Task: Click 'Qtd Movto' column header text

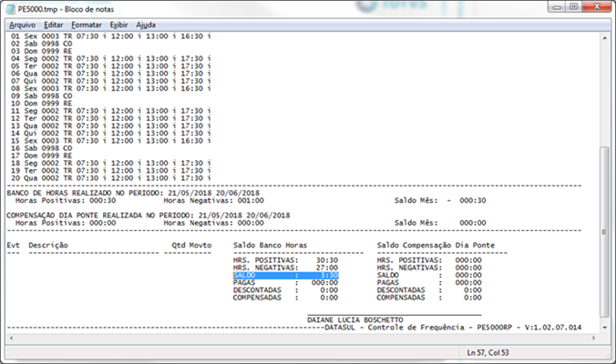Action: 191,245
